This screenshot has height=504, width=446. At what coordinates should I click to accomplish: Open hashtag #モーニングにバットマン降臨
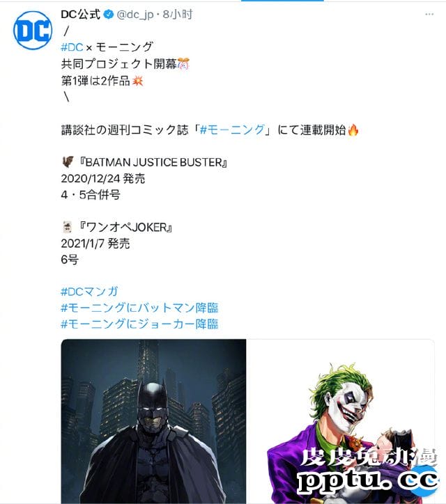point(139,308)
